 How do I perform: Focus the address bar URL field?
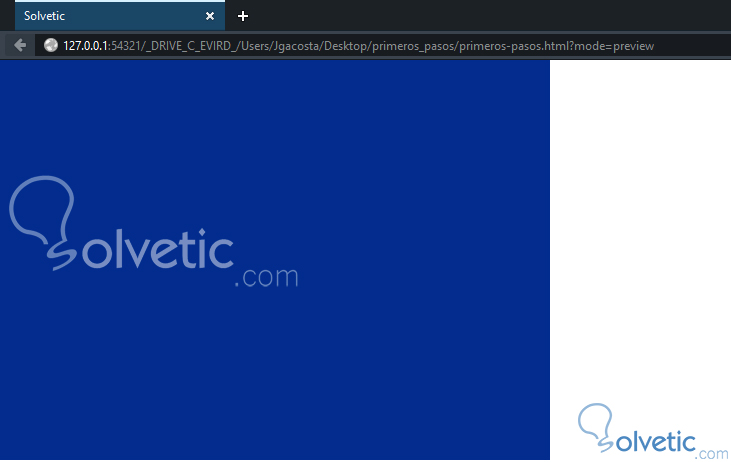point(383,46)
